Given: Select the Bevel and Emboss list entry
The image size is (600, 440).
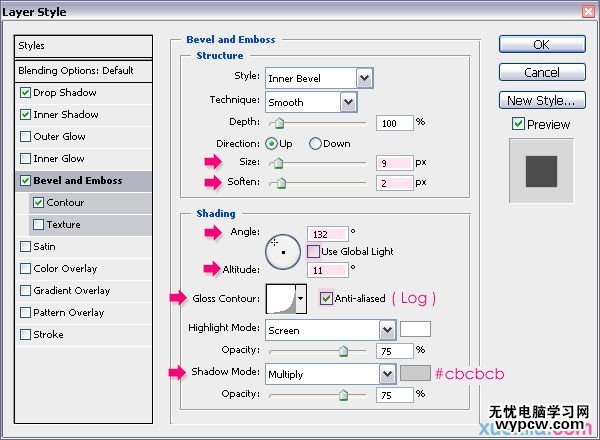Looking at the screenshot, I should tap(78, 181).
